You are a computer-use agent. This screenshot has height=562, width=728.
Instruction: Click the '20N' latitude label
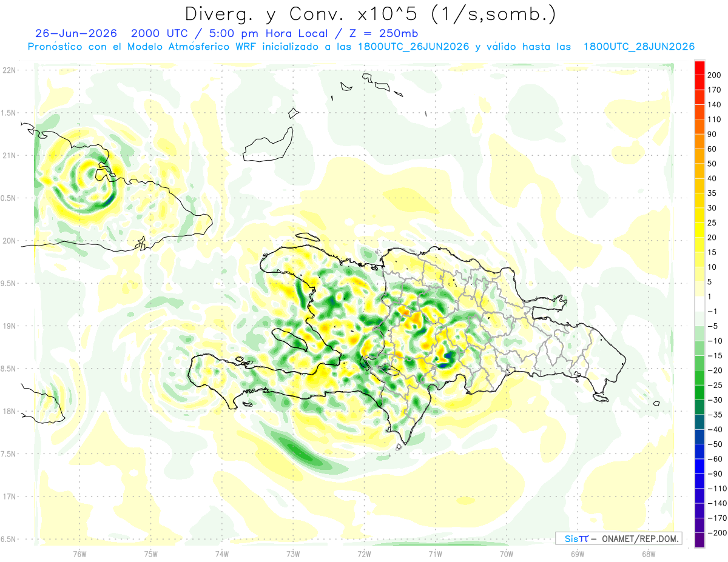(9, 241)
